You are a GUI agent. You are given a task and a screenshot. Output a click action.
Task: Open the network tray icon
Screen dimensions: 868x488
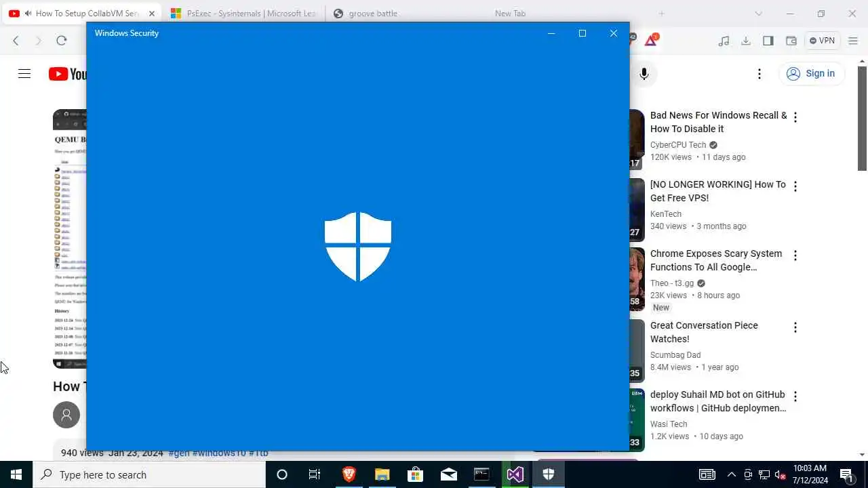coord(764,474)
